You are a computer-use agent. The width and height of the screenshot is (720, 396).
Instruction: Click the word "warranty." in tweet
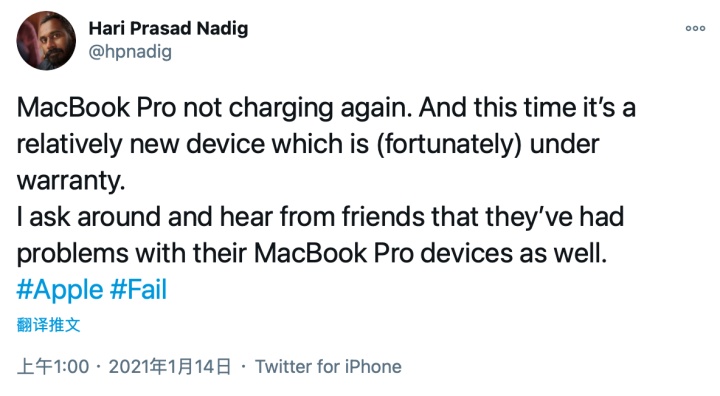tap(71, 181)
